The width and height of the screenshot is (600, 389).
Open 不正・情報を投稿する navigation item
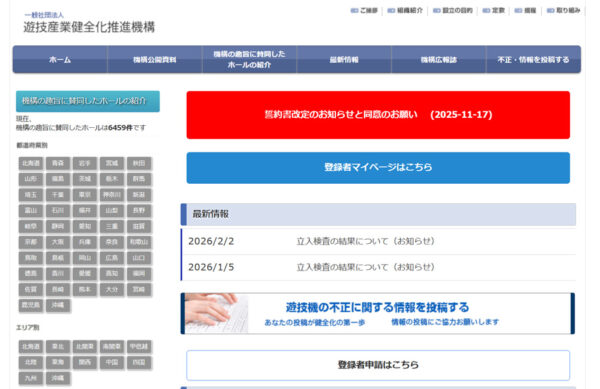click(533, 60)
